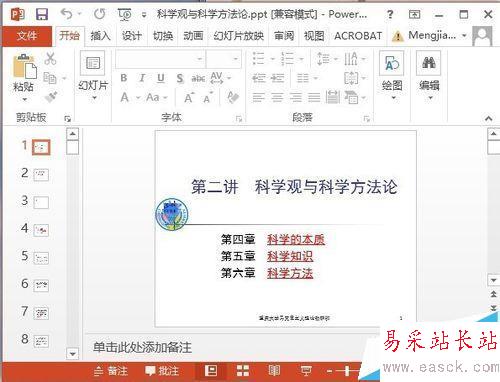Zoom out with the minus button
Viewport: 500px width, 382px height.
point(329,371)
